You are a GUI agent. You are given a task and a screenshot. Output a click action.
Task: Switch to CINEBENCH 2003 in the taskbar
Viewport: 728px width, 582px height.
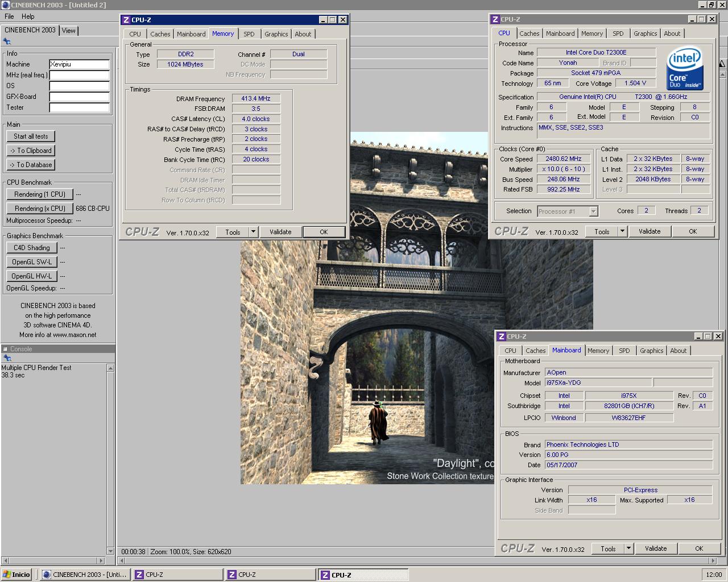pyautogui.click(x=85, y=575)
